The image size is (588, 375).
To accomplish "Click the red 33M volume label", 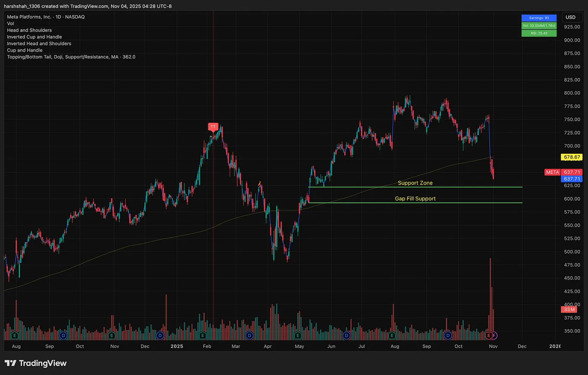I will tap(569, 309).
